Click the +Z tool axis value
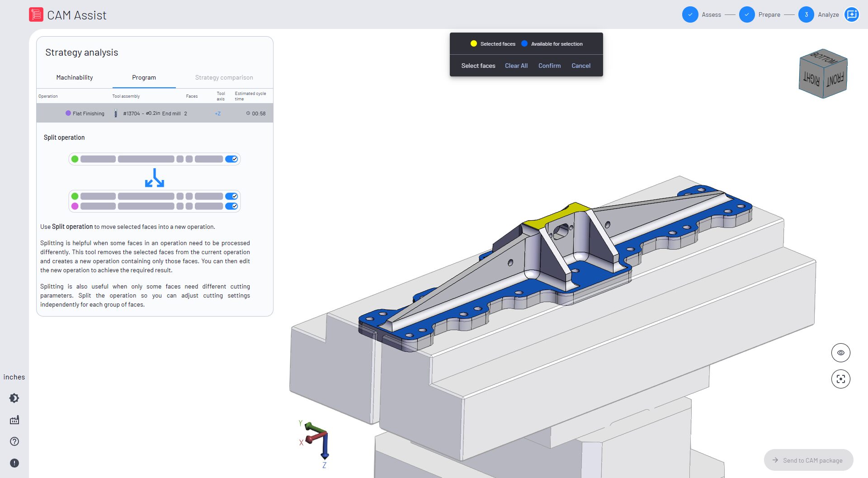Viewport: 868px width, 478px height. 218,114
